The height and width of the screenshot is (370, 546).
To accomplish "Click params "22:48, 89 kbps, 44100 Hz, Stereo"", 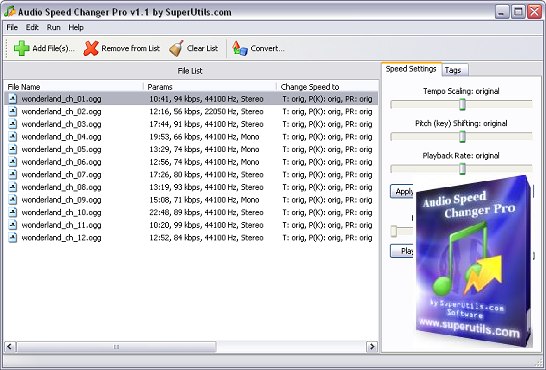I will tap(206, 213).
